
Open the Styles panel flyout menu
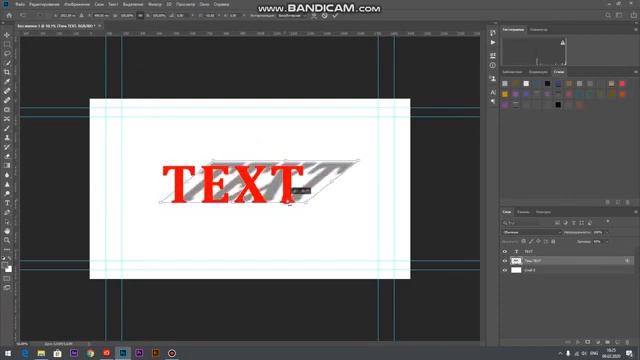[x=636, y=72]
